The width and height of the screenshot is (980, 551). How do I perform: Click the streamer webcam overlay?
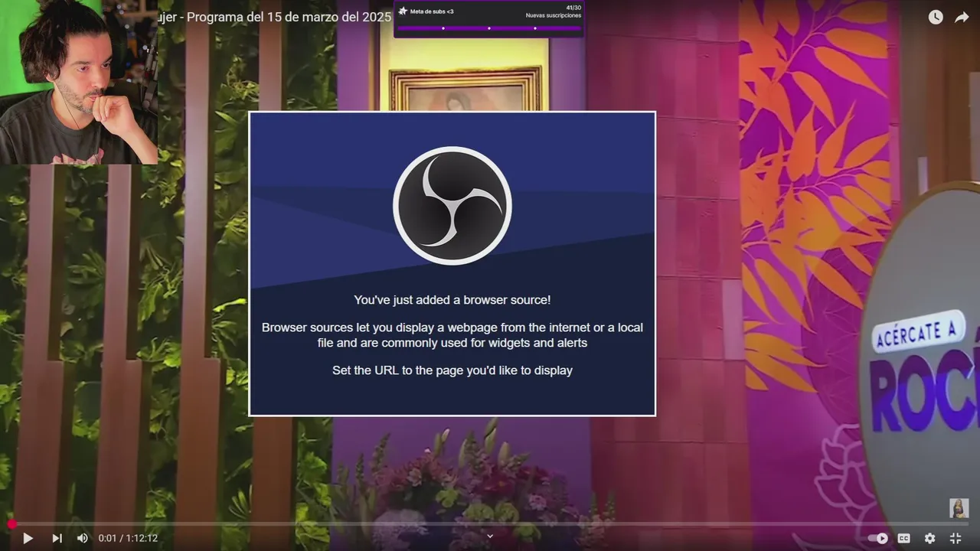[x=79, y=82]
